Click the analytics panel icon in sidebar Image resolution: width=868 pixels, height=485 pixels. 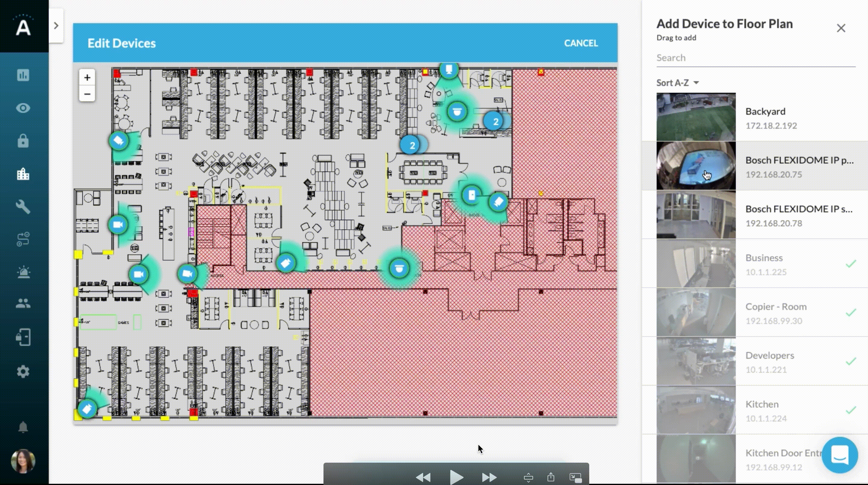(x=24, y=75)
